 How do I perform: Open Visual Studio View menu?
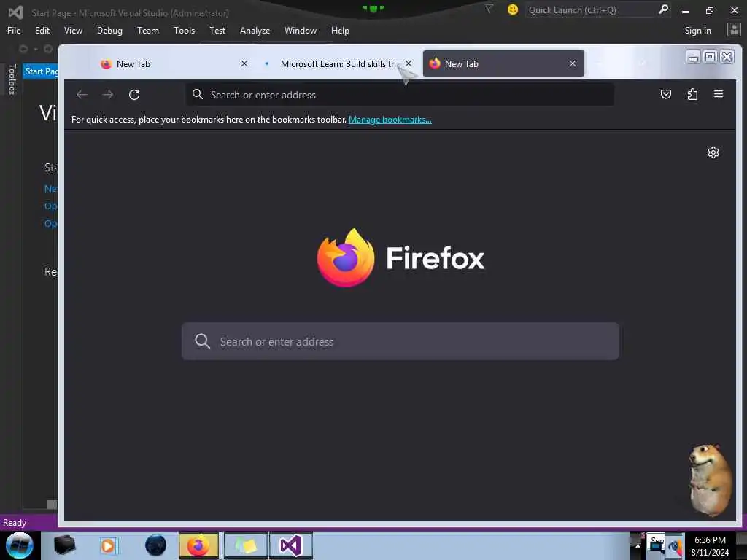[x=73, y=31]
